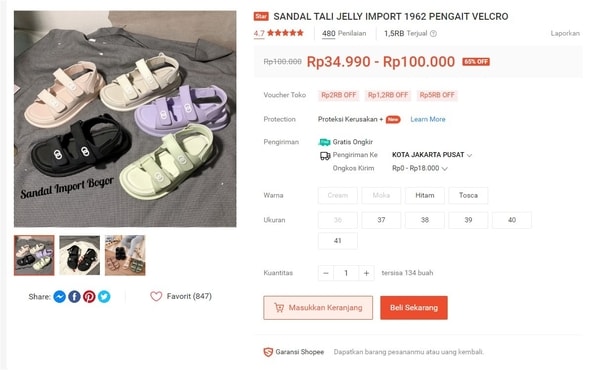This screenshot has width=600, height=370.
Task: Choose size 38
Action: [425, 220]
